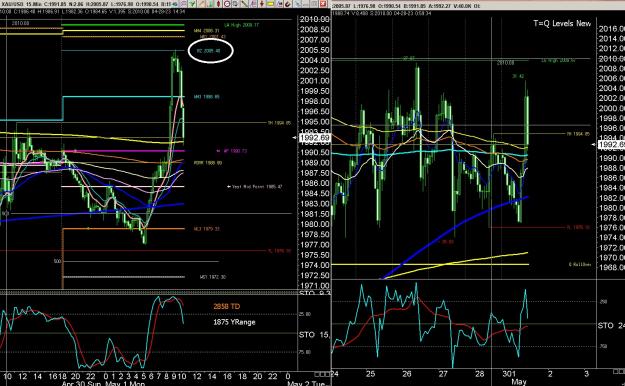The width and height of the screenshot is (625, 386).
Task: Click the green checkmark toolbar icon
Action: 192,4
